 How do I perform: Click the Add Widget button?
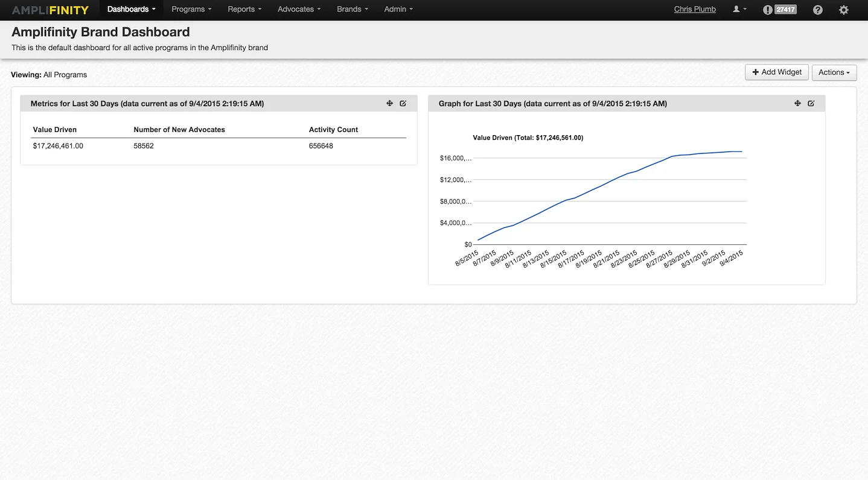pyautogui.click(x=776, y=72)
